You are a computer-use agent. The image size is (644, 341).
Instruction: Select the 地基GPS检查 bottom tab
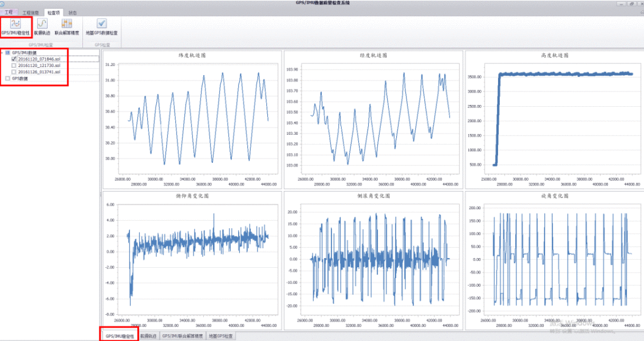220,336
